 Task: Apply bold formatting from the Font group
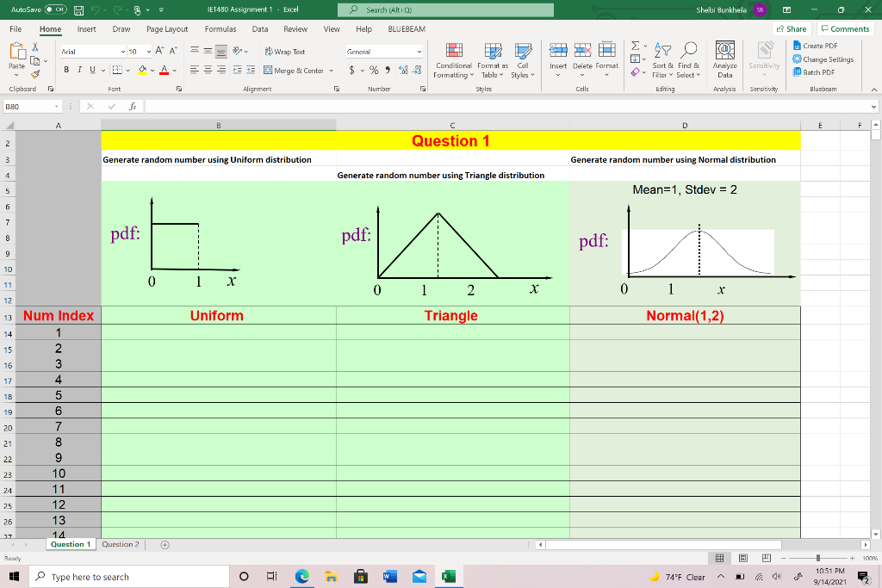click(67, 70)
